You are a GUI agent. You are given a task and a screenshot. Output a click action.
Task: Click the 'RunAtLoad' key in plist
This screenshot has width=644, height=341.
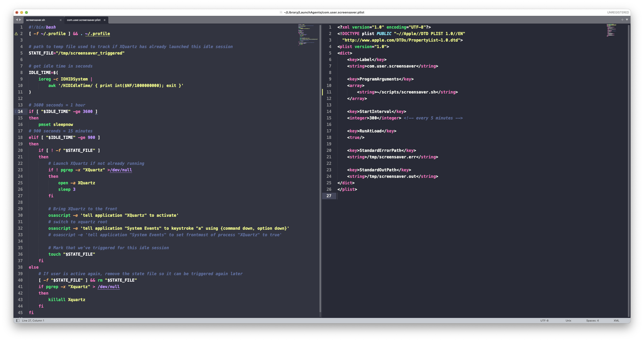(370, 131)
